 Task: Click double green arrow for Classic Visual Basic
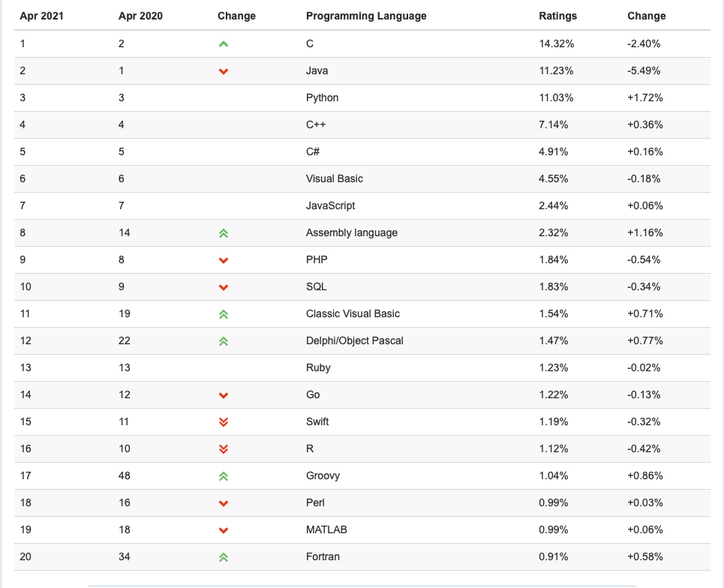(224, 315)
